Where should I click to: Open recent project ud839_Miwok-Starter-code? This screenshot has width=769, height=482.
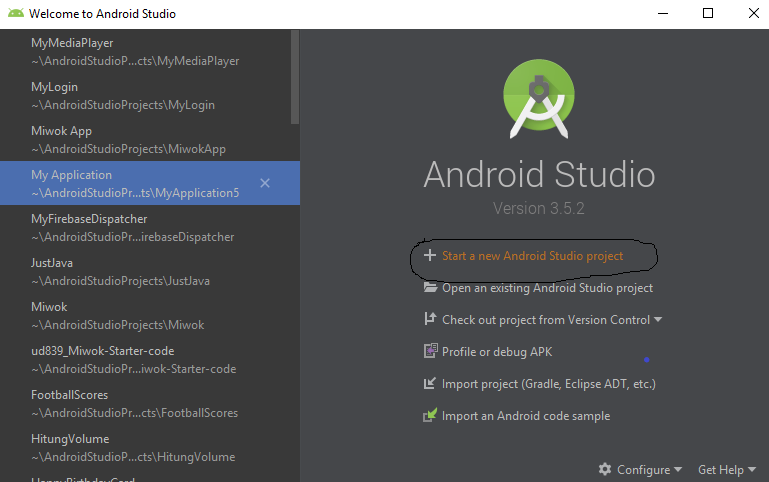pyautogui.click(x=150, y=359)
